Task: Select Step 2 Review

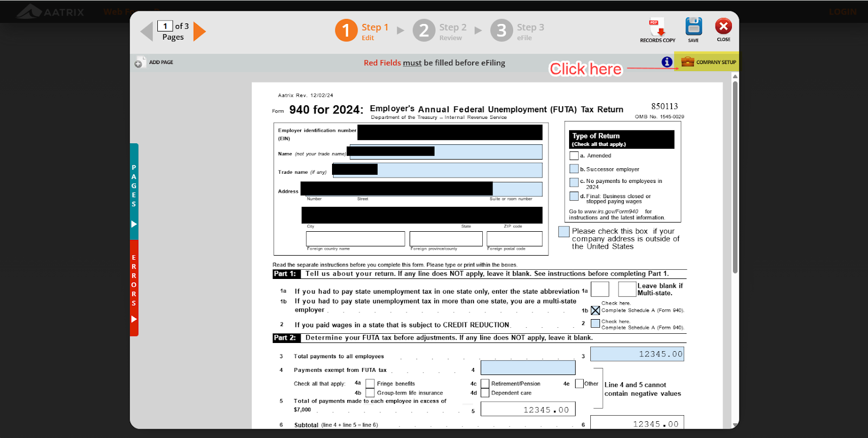Action: 440,31
